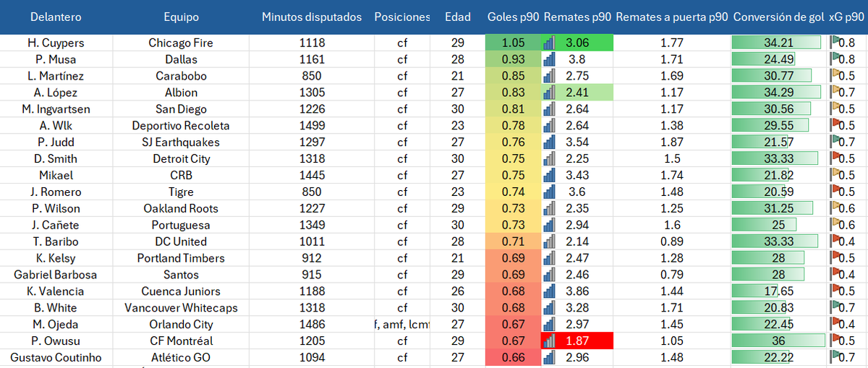The image size is (868, 368).
Task: Select the Equipo column header
Action: coord(181,17)
